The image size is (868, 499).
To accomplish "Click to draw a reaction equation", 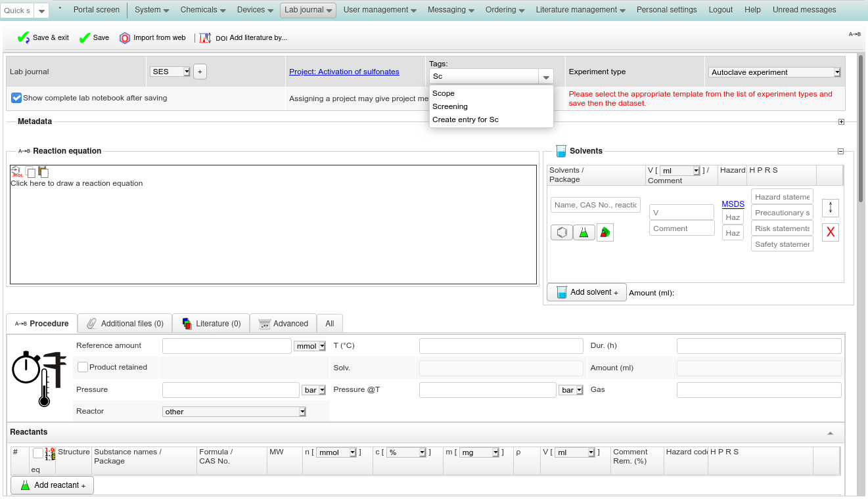I will tap(273, 225).
